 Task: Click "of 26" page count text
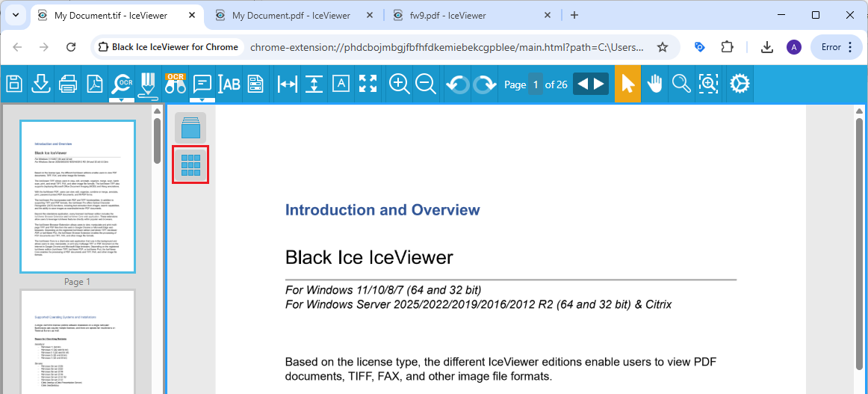coord(557,84)
